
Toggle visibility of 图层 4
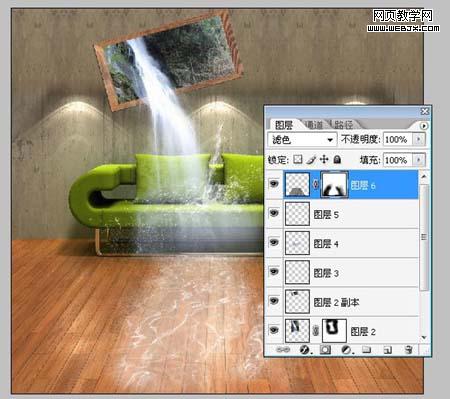coord(274,242)
